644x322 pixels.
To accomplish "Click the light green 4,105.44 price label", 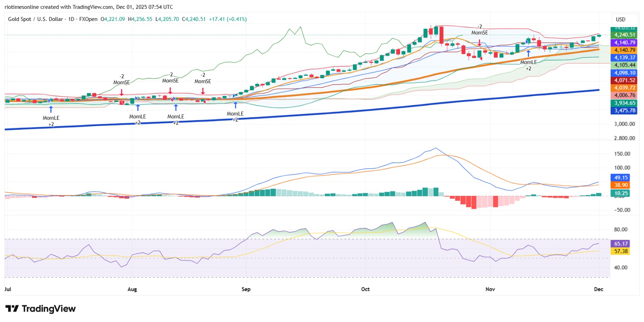I will point(624,65).
